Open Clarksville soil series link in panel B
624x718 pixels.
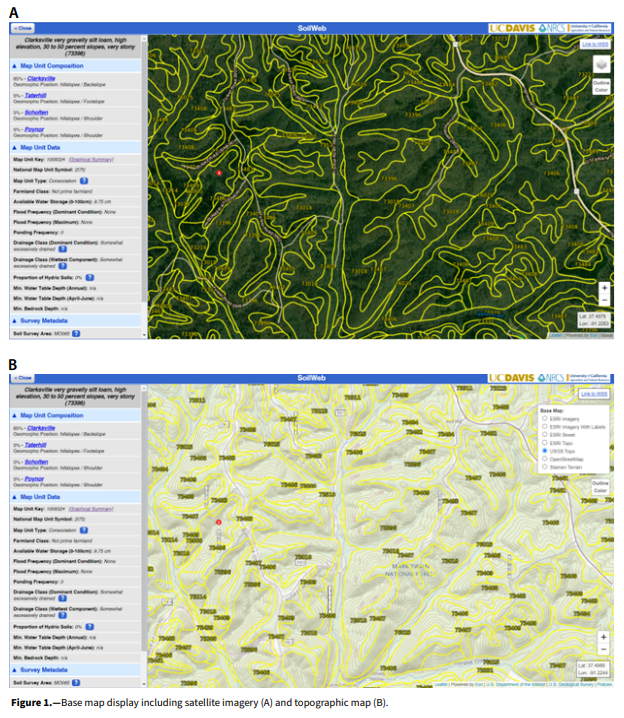[x=41, y=428]
